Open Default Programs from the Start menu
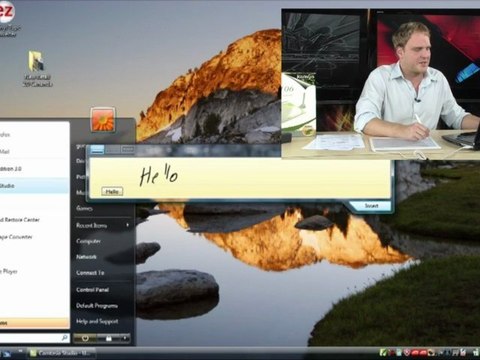Viewport: 480px width, 360px height. pyautogui.click(x=97, y=306)
